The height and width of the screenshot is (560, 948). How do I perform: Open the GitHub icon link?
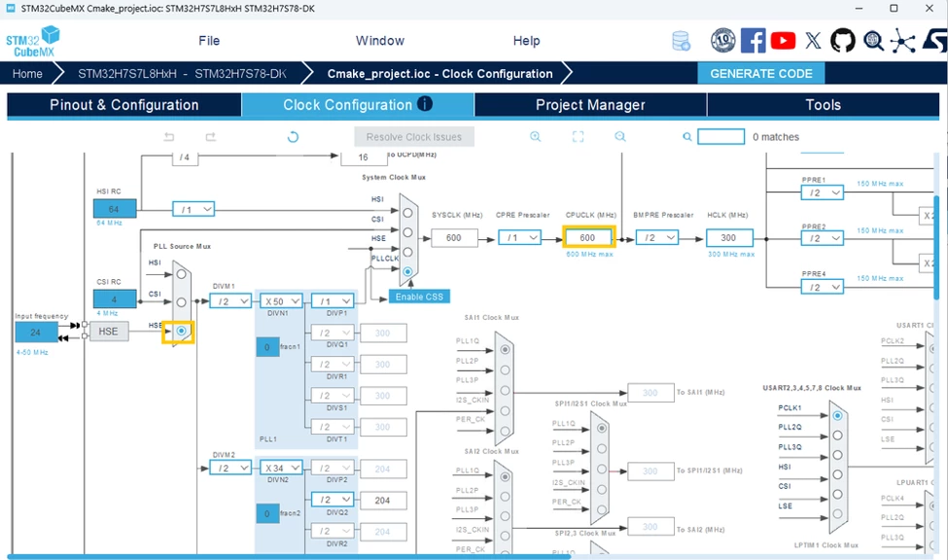point(842,41)
